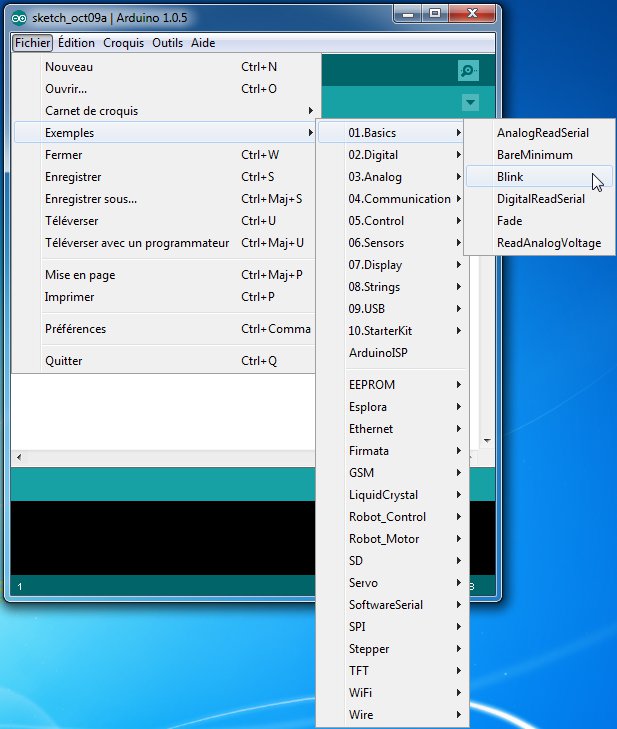Screen dimensions: 617x729
Task: Click the horizontal scrollbar left arrow
Action: (17, 457)
